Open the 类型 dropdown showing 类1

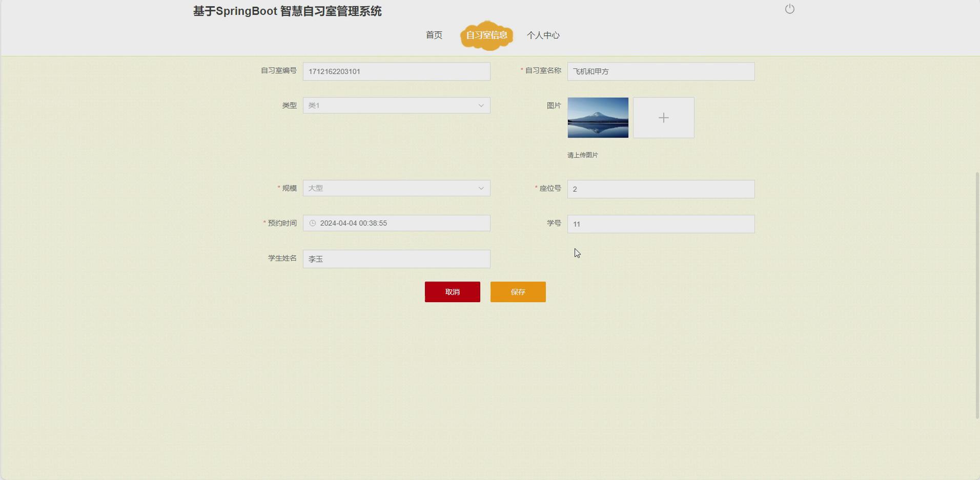396,105
